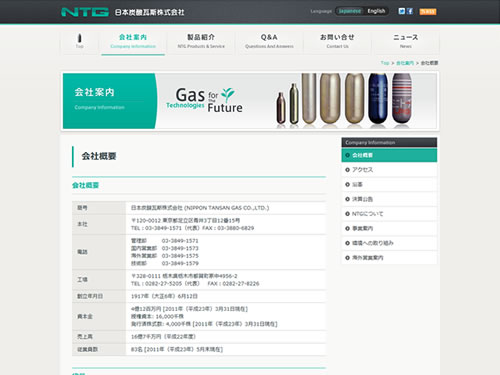Click the bullet icon beside NTGについて
Viewport: 500px width, 375px height.
pyautogui.click(x=347, y=214)
